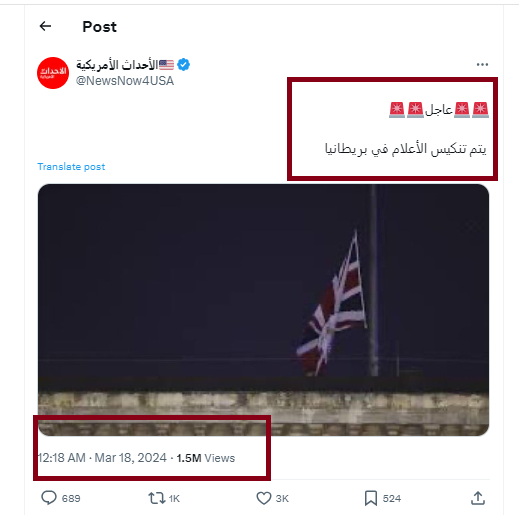Click the 1K reposts count
Image resolution: width=519 pixels, height=515 pixels.
coord(174,498)
